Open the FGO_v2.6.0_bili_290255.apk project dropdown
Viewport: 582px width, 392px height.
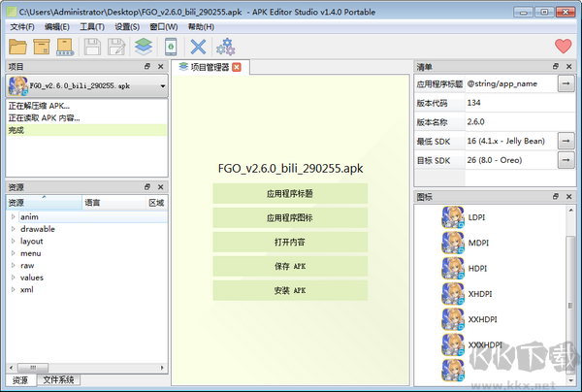click(x=87, y=86)
